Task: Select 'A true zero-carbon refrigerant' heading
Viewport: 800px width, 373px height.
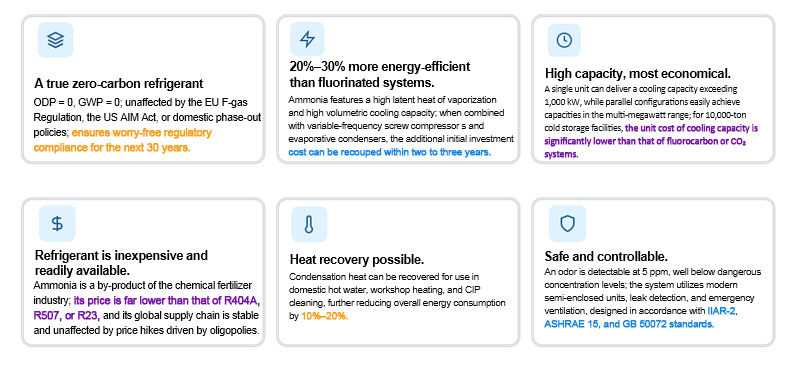Action: click(x=119, y=83)
